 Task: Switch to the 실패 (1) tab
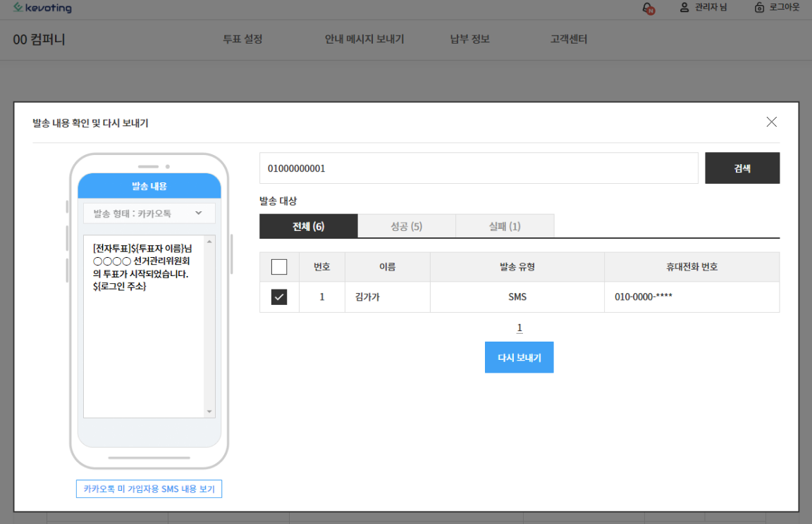(505, 227)
